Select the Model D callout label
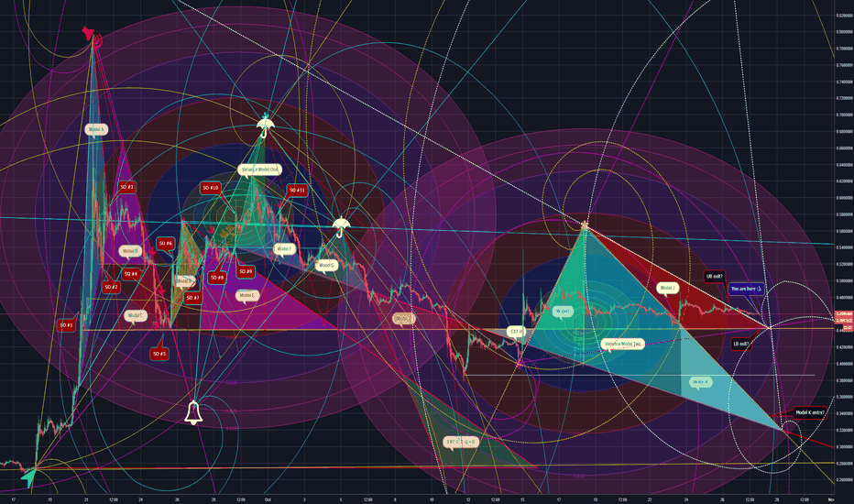 tap(184, 281)
